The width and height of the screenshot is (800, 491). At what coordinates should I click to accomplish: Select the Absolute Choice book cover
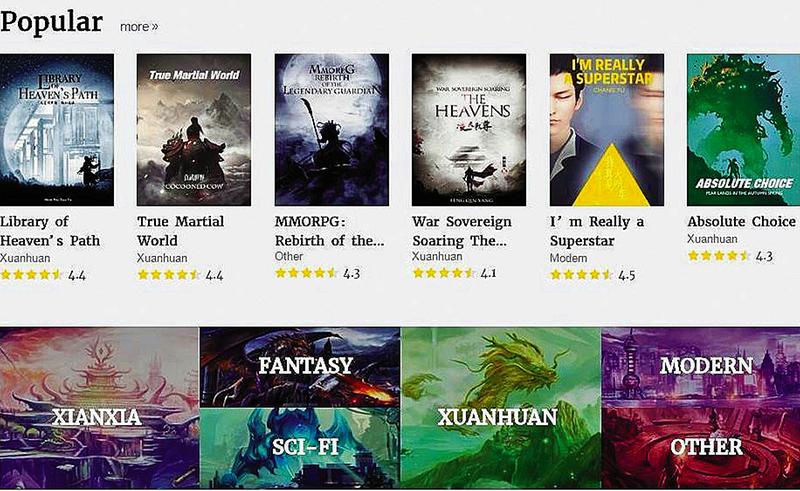743,130
